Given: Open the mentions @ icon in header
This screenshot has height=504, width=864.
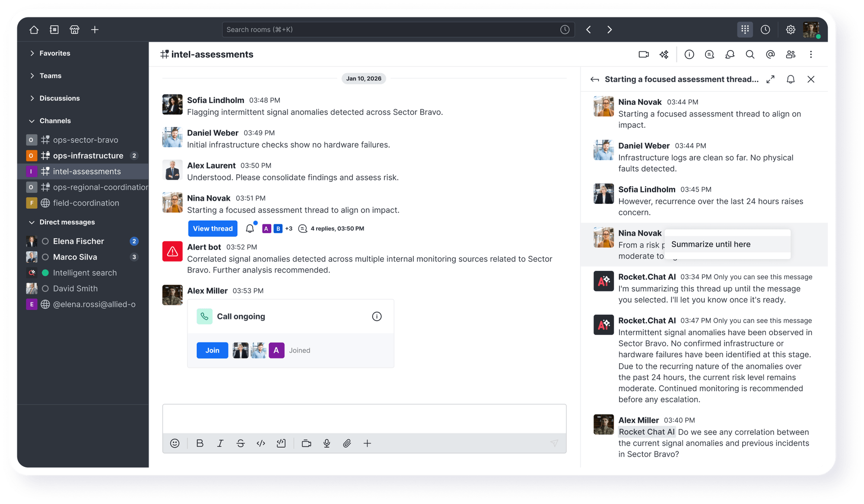Looking at the screenshot, I should click(x=770, y=54).
